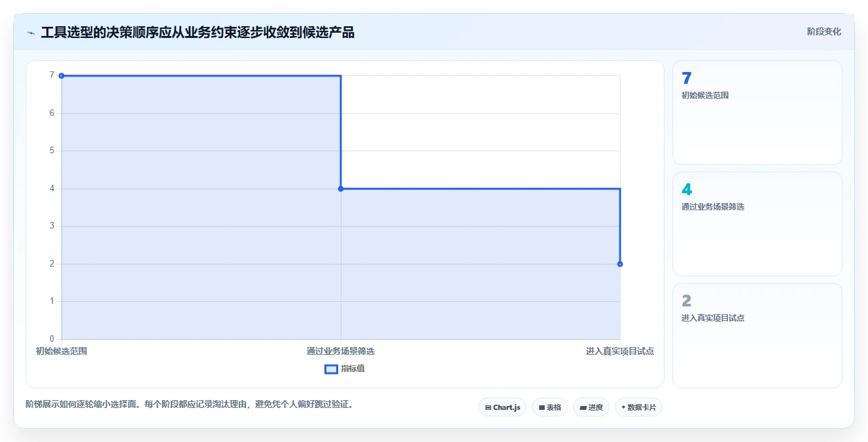
Task: Toggle the 指标值 legend color box
Action: click(x=331, y=369)
